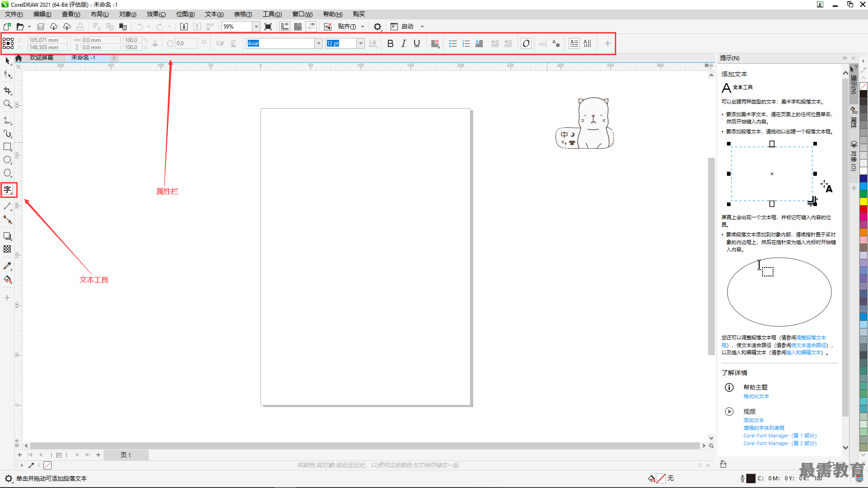Image resolution: width=868 pixels, height=488 pixels.
Task: Toggle show grid button
Action: 298,27
